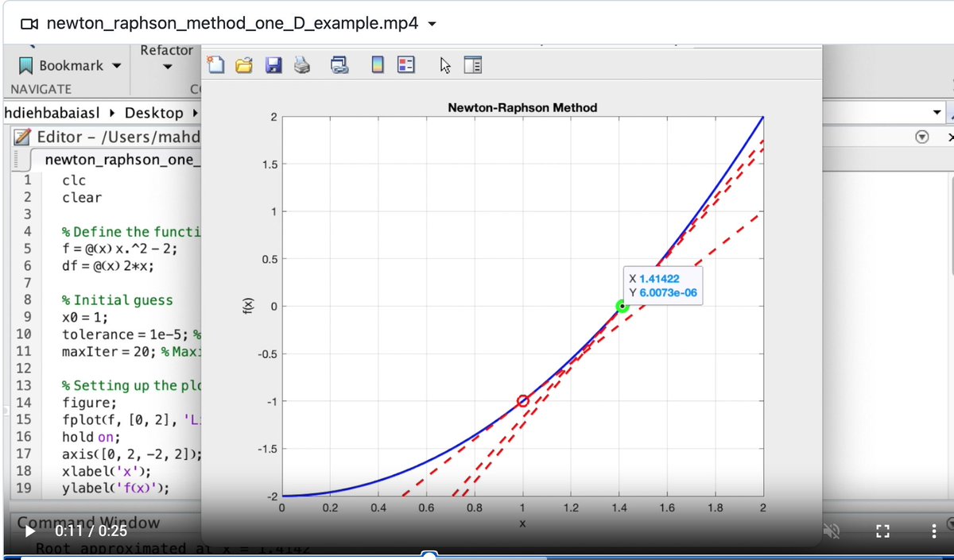The width and height of the screenshot is (954, 560).
Task: Click the video progress bar scrubber handle
Action: pyautogui.click(x=429, y=555)
